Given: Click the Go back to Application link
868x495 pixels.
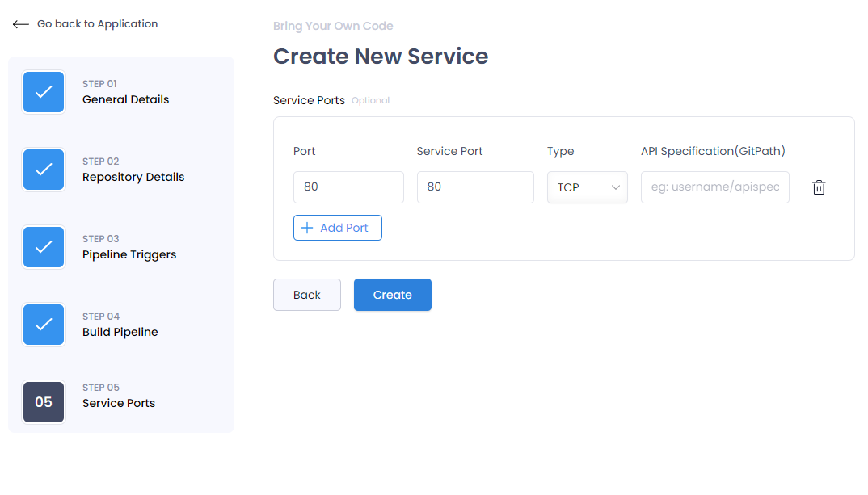Looking at the screenshot, I should coord(98,23).
